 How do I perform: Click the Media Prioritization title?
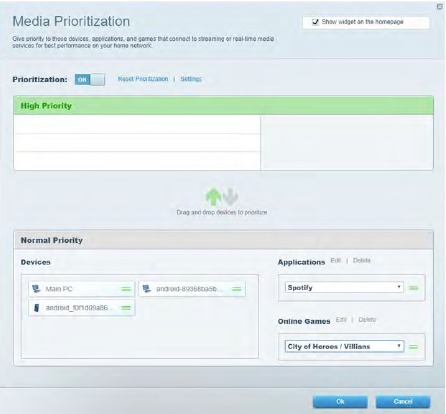(71, 21)
